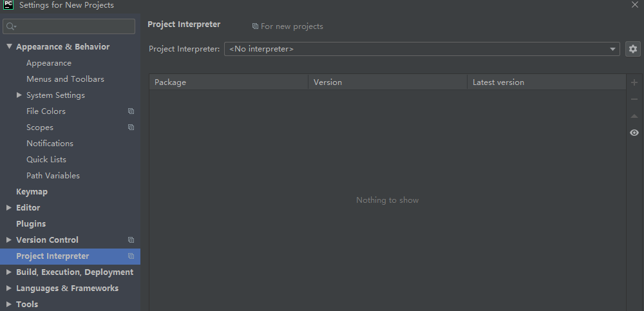Click the Version column header

point(388,82)
